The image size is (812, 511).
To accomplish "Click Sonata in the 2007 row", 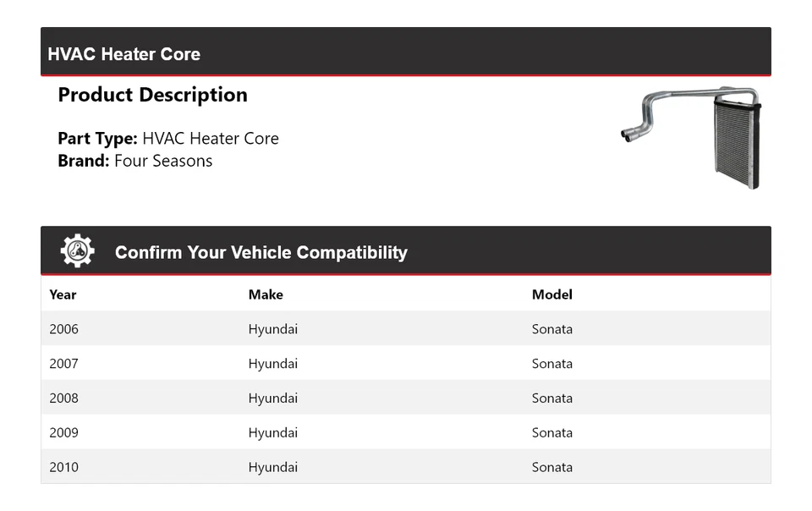I will [551, 364].
